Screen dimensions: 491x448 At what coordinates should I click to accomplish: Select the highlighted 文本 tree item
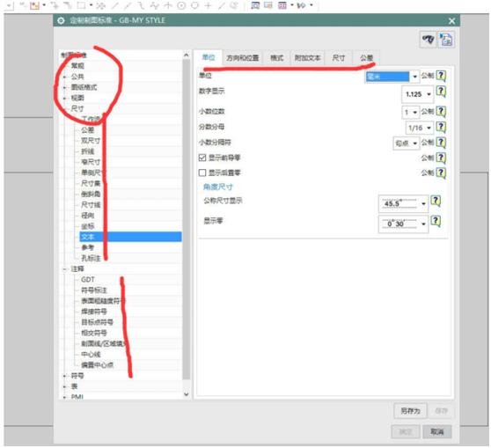coord(130,237)
